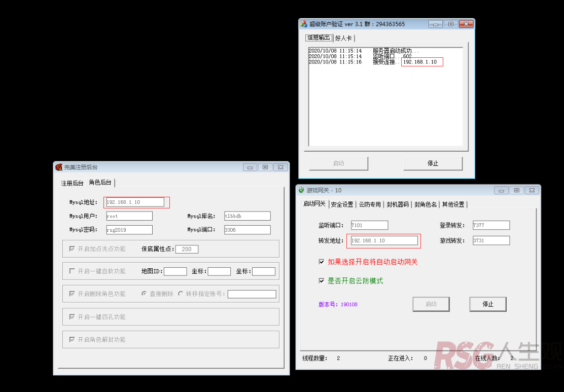Maximize the 完美注册后台 window

265,167
